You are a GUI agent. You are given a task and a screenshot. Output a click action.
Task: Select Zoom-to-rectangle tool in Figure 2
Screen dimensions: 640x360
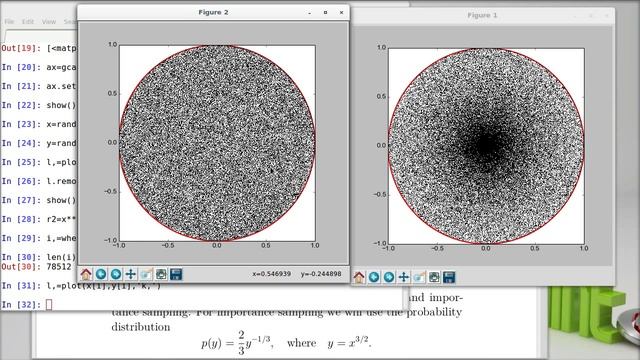point(146,274)
